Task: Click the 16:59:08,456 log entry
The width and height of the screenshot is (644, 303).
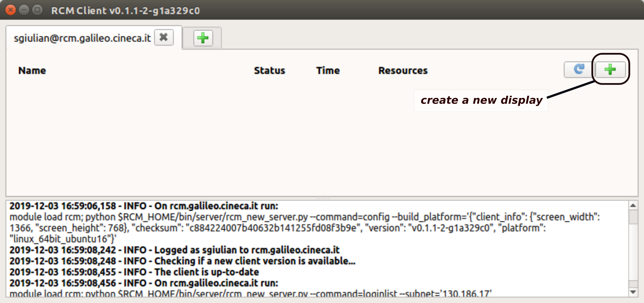Action: (144, 283)
